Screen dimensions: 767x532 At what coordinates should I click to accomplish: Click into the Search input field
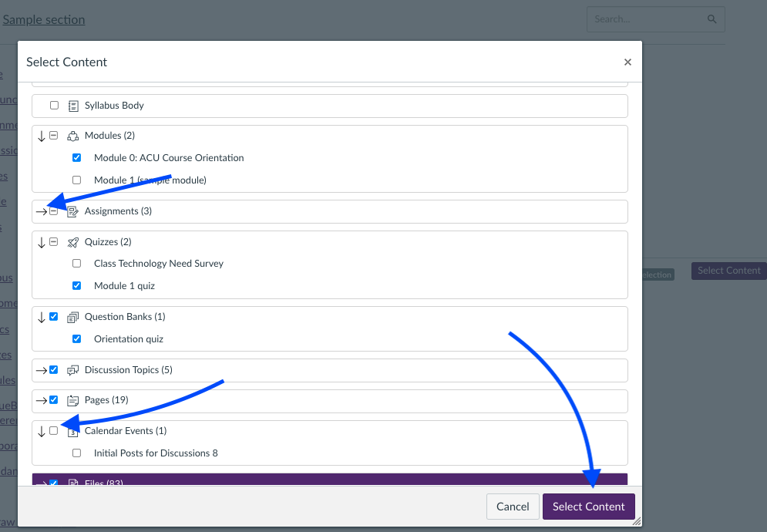pos(648,19)
